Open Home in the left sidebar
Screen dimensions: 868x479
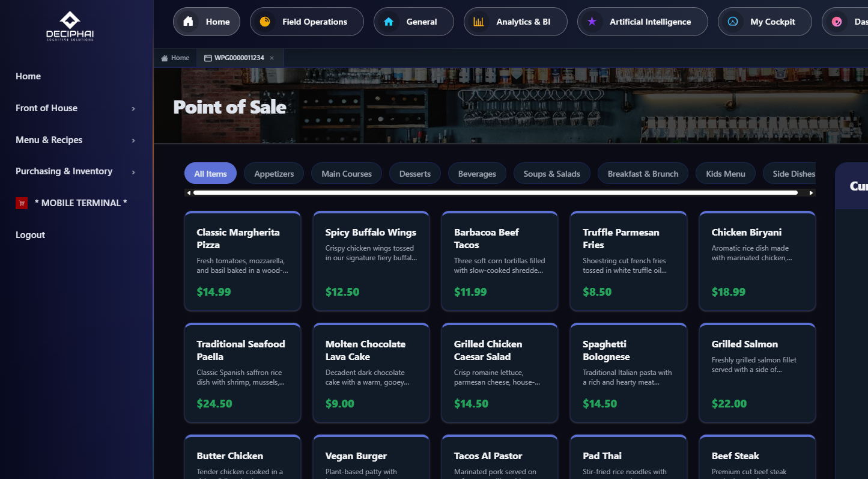click(x=28, y=76)
